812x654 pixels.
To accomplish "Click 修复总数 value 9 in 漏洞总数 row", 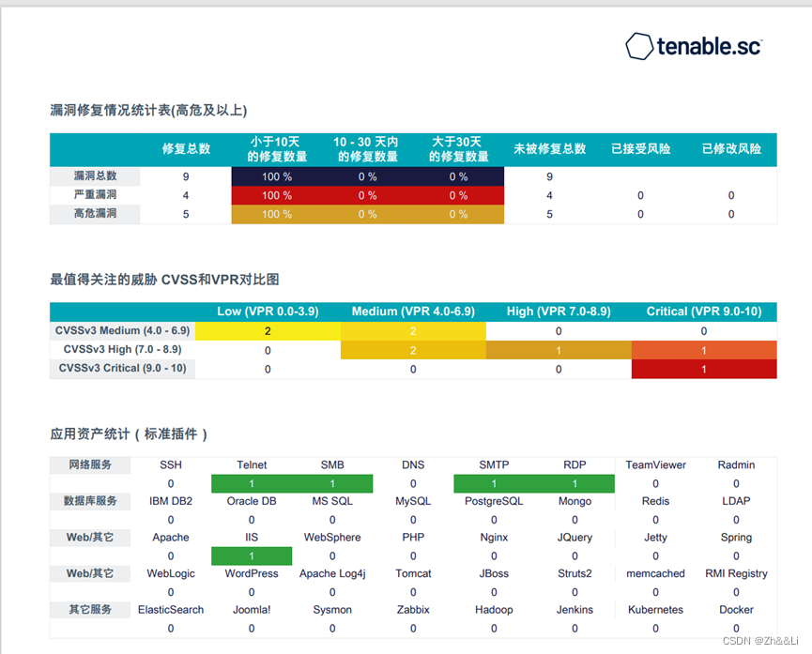I will [186, 176].
